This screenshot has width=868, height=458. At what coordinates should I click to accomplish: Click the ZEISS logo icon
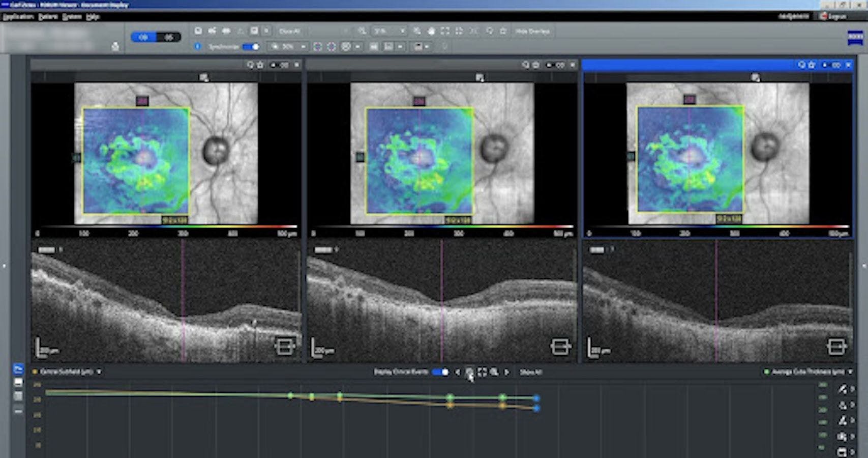pos(855,38)
